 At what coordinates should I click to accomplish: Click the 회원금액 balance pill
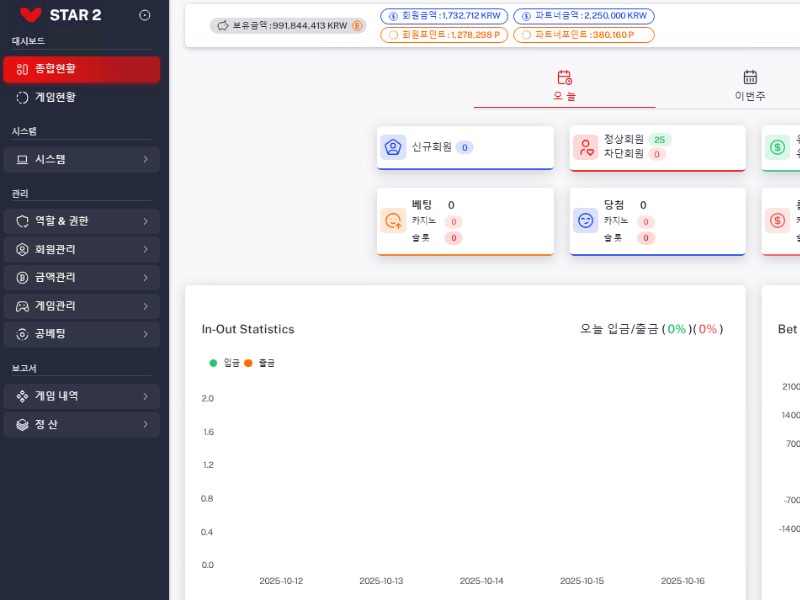[443, 16]
